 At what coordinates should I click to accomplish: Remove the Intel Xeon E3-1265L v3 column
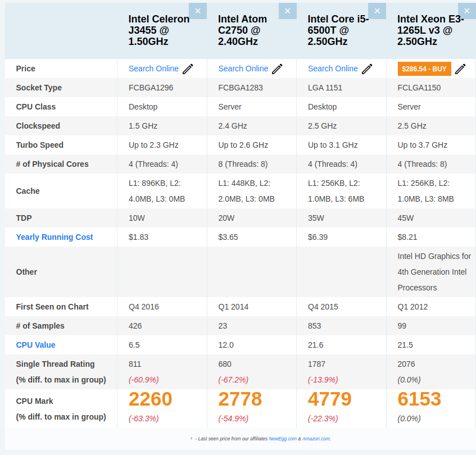[x=467, y=11]
